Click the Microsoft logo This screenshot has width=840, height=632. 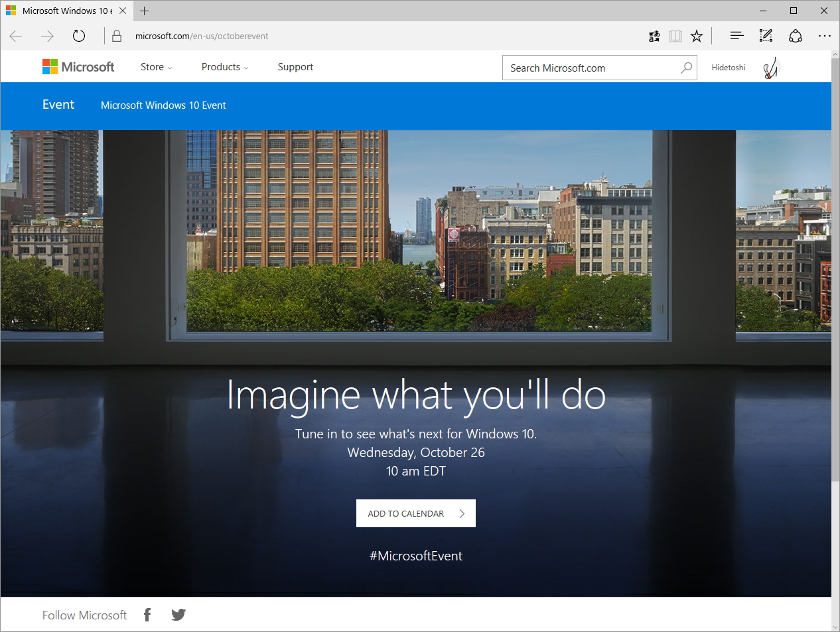click(78, 66)
